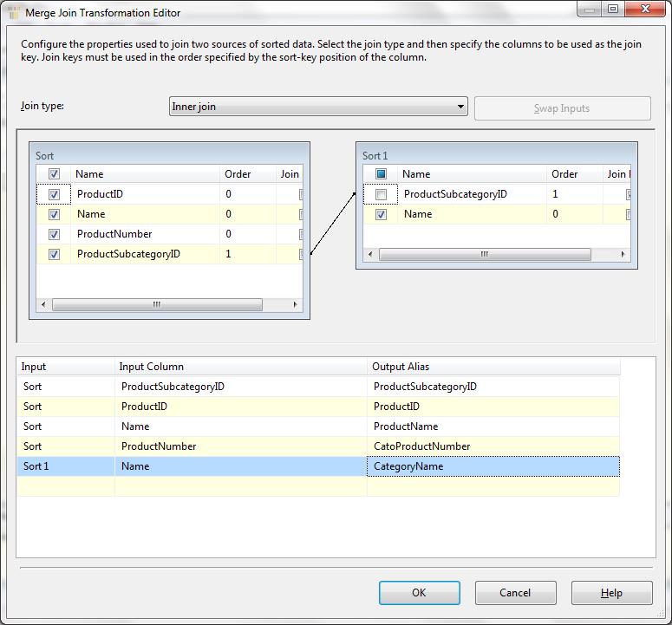Open the Join type dropdown
The image size is (672, 625).
coord(318,107)
